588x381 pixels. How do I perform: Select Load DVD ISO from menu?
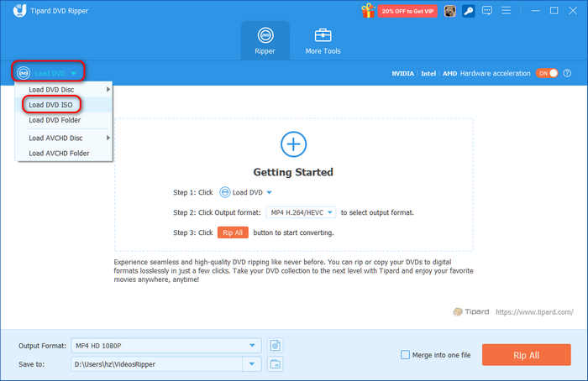65,105
